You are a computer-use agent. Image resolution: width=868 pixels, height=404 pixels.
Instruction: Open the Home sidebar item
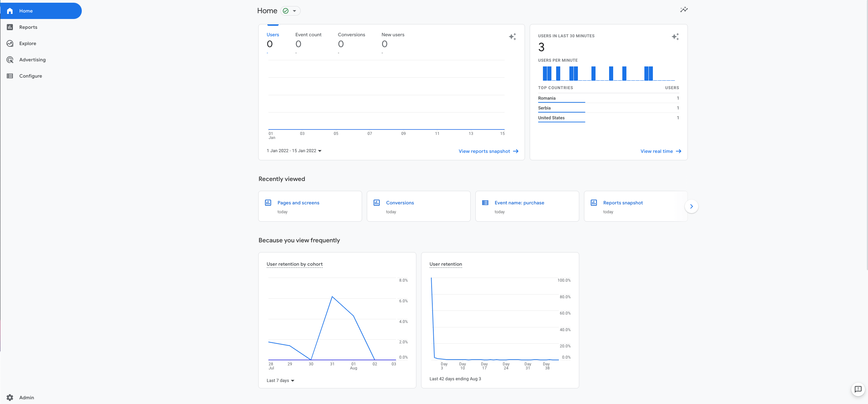tap(41, 11)
